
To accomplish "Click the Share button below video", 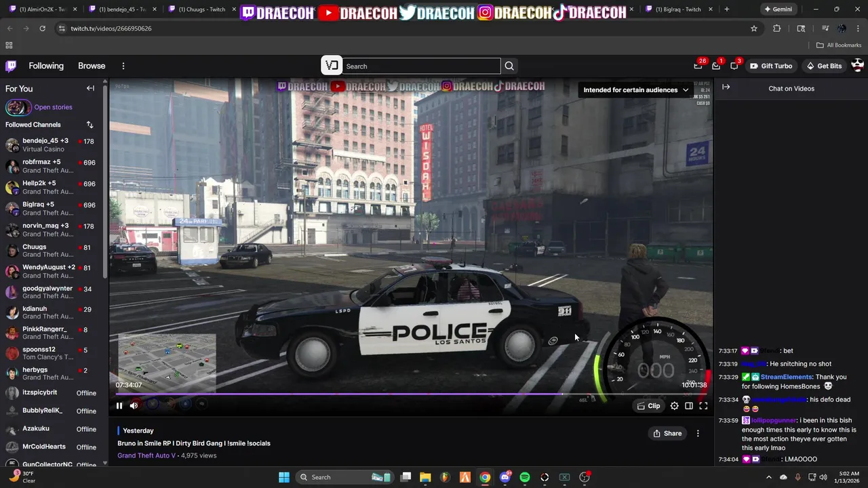I will coord(667,434).
